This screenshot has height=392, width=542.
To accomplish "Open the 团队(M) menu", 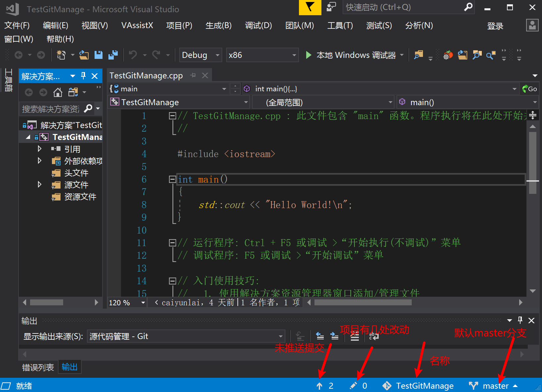I will pyautogui.click(x=300, y=25).
